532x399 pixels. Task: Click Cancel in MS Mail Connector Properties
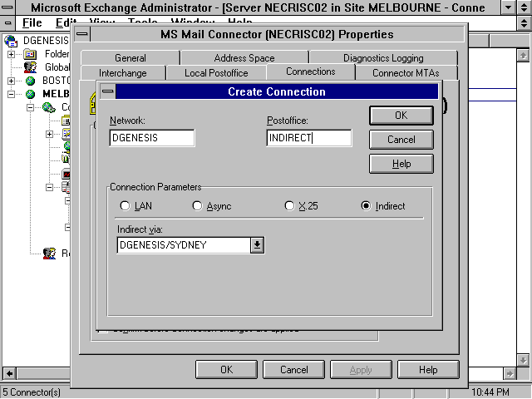point(293,369)
